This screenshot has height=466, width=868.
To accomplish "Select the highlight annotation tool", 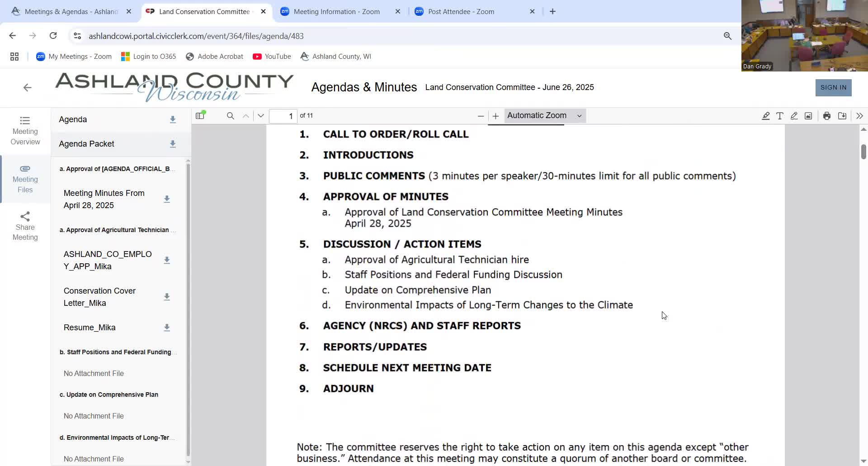I will click(x=766, y=116).
